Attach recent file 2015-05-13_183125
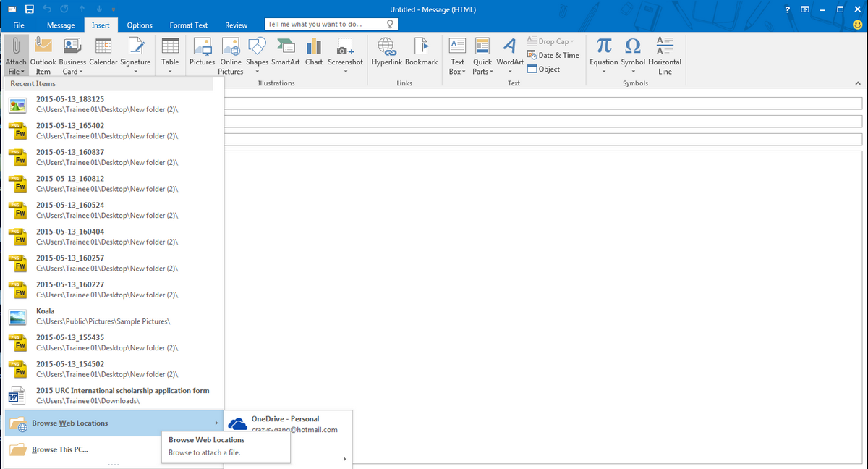Image resolution: width=868 pixels, height=469 pixels. [x=114, y=103]
